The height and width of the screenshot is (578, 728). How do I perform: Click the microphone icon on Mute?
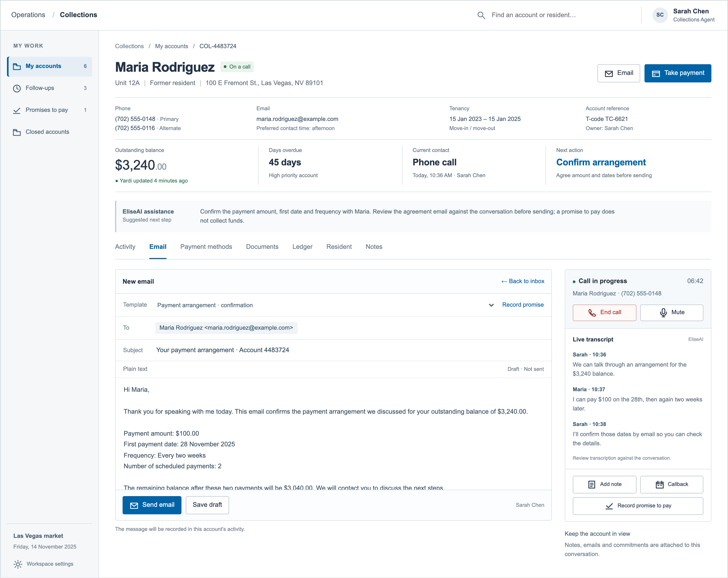tap(663, 313)
